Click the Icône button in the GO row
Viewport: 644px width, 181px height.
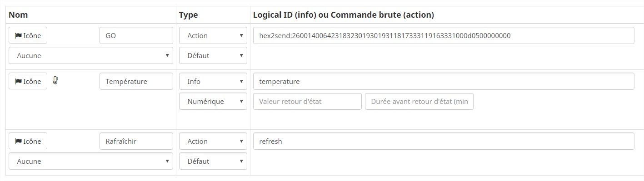28,35
